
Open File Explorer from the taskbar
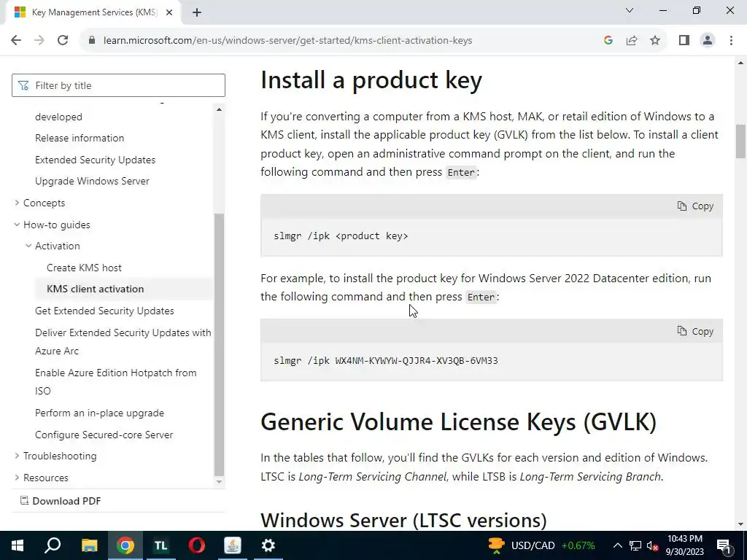click(x=89, y=545)
